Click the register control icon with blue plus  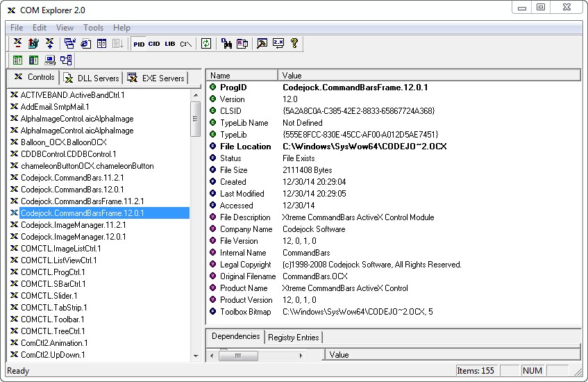point(49,44)
